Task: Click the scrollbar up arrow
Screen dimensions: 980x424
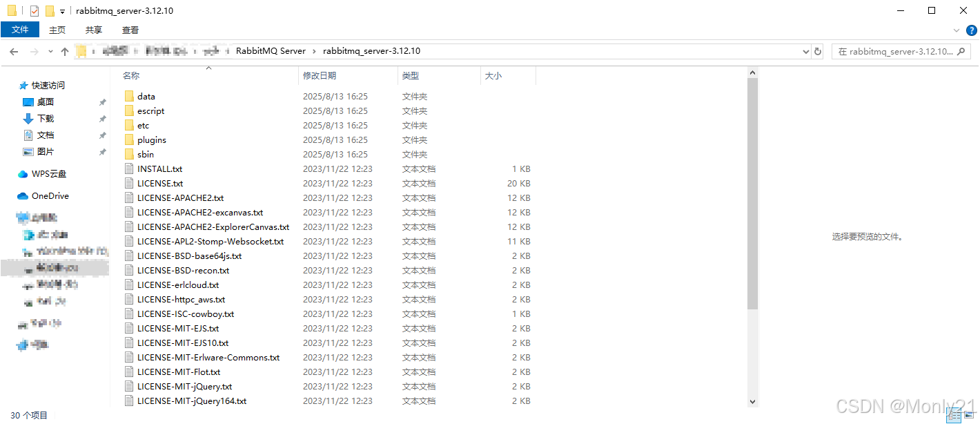Action: tap(753, 73)
